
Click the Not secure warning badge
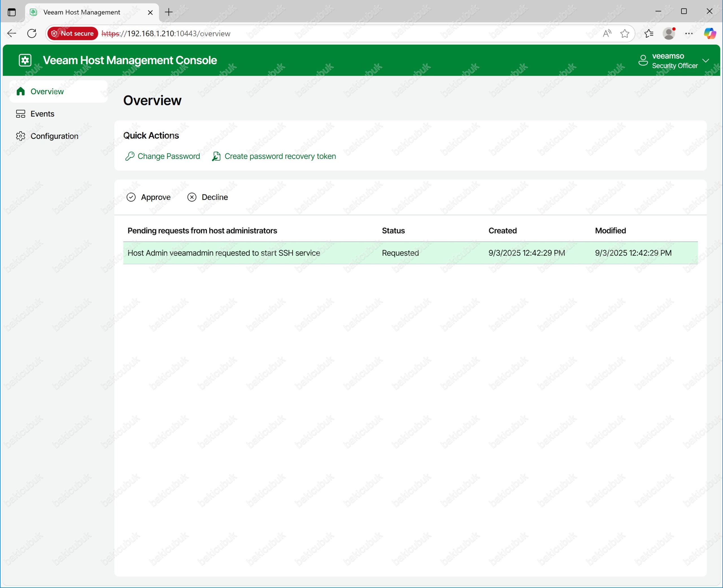coord(73,34)
